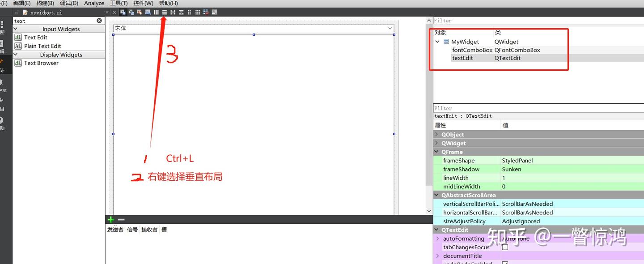The width and height of the screenshot is (644, 264).
Task: Select fontComboBox row in object inspector
Action: pos(538,50)
